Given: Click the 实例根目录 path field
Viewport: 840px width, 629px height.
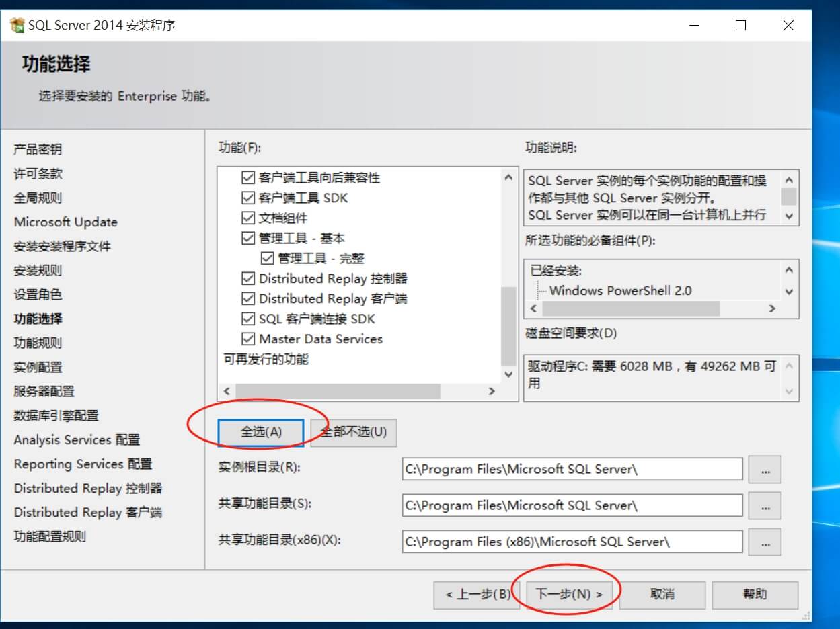Looking at the screenshot, I should point(572,470).
